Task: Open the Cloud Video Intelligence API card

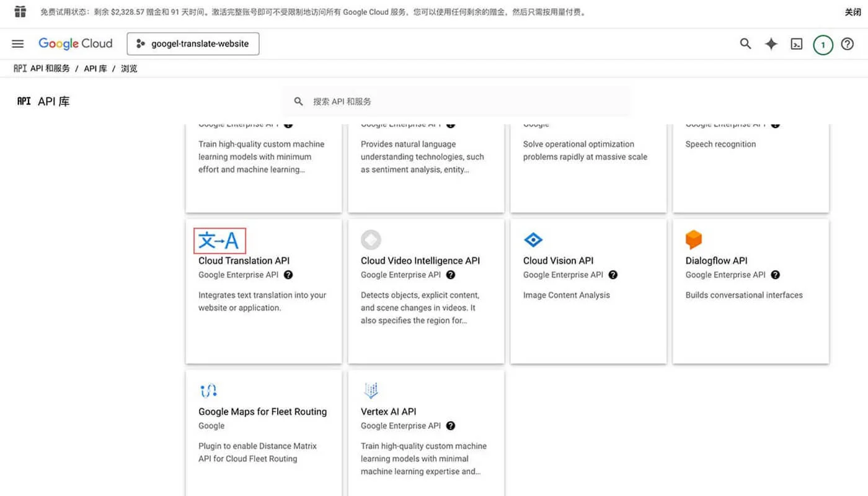Action: (420, 260)
